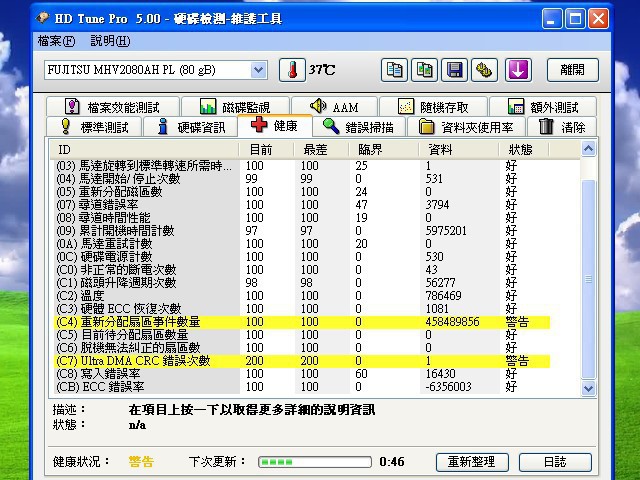Select the (C5) 目前待分配扇區數量 row
This screenshot has height=480, width=640.
pos(303,335)
